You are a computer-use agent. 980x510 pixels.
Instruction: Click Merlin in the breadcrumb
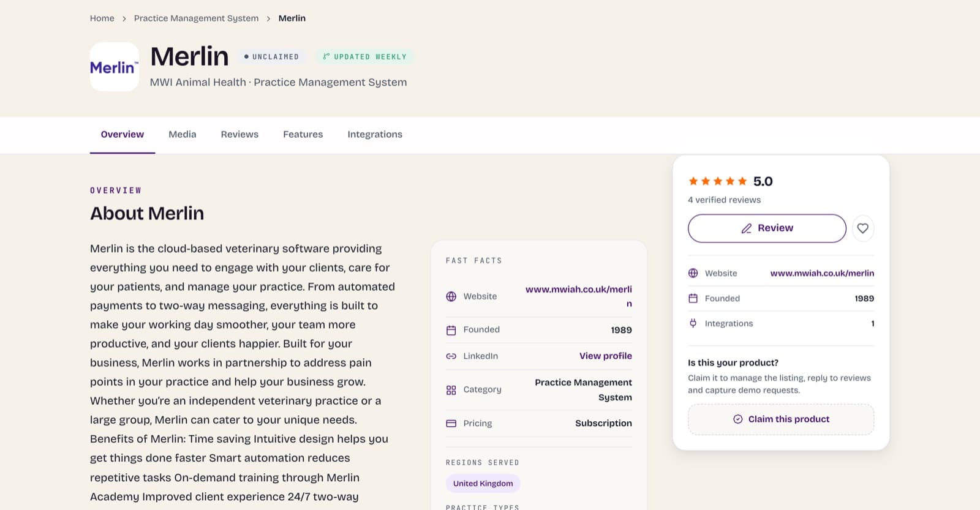point(292,18)
